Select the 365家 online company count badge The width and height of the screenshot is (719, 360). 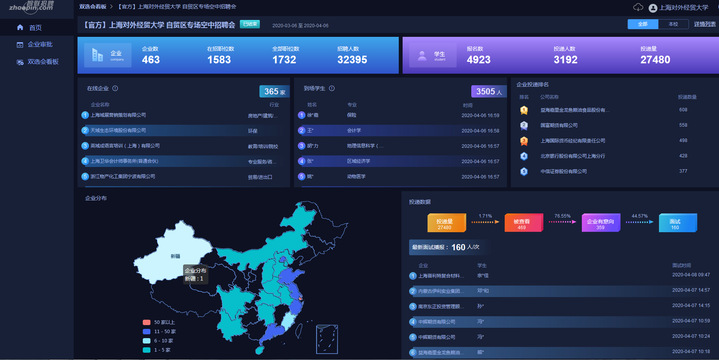[274, 91]
